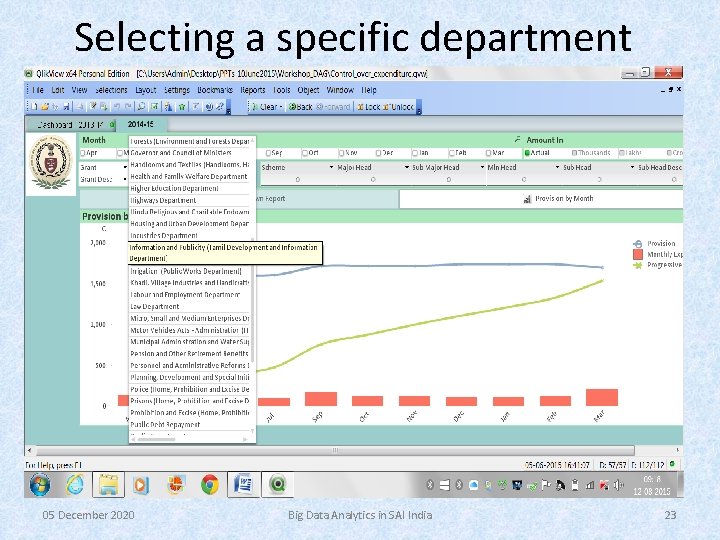Image resolution: width=720 pixels, height=540 pixels.
Task: Expand the Major Head dropdown arrow
Action: point(407,168)
